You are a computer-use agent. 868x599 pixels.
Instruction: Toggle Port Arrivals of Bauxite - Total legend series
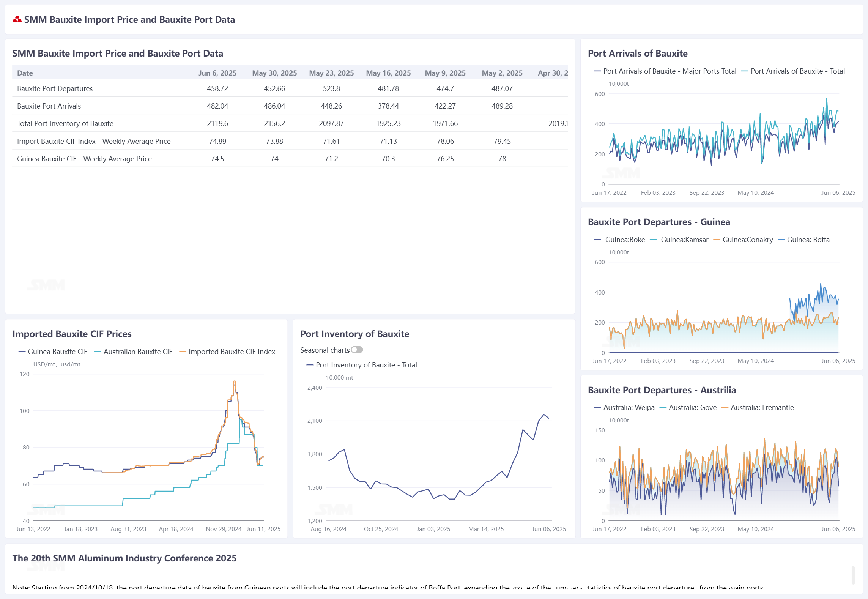pos(793,71)
